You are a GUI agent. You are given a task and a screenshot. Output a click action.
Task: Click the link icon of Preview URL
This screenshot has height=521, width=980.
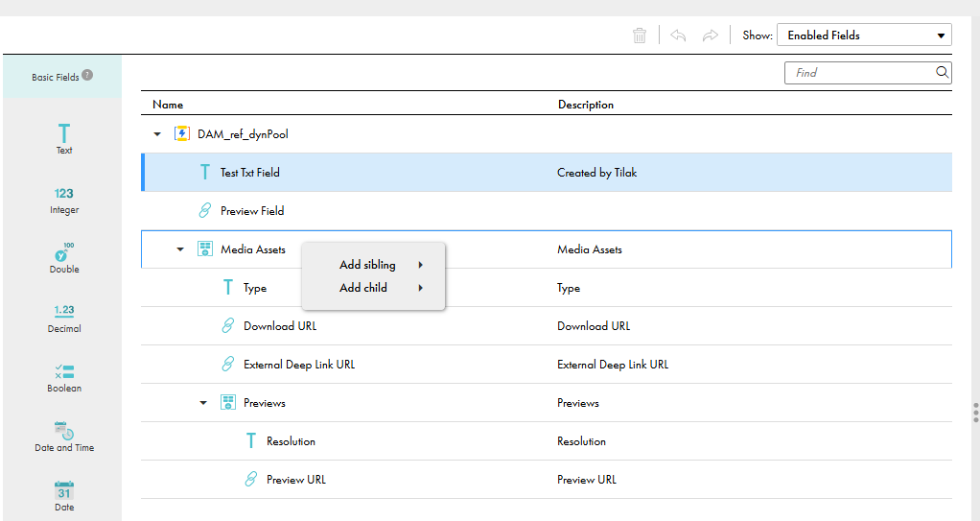point(251,479)
